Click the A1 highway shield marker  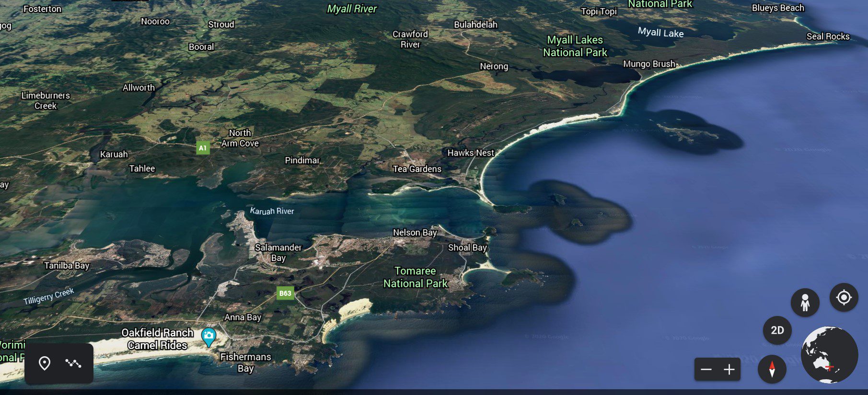coord(203,148)
